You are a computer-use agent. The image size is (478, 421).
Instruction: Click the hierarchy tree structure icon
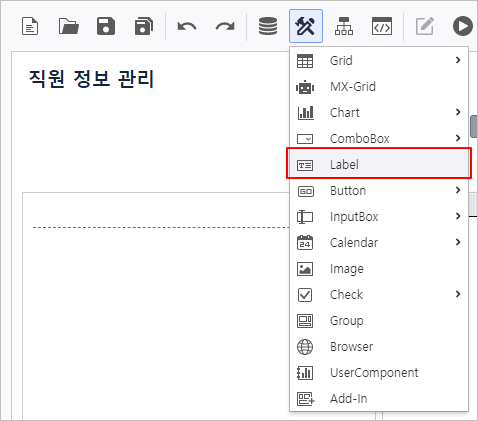point(344,26)
